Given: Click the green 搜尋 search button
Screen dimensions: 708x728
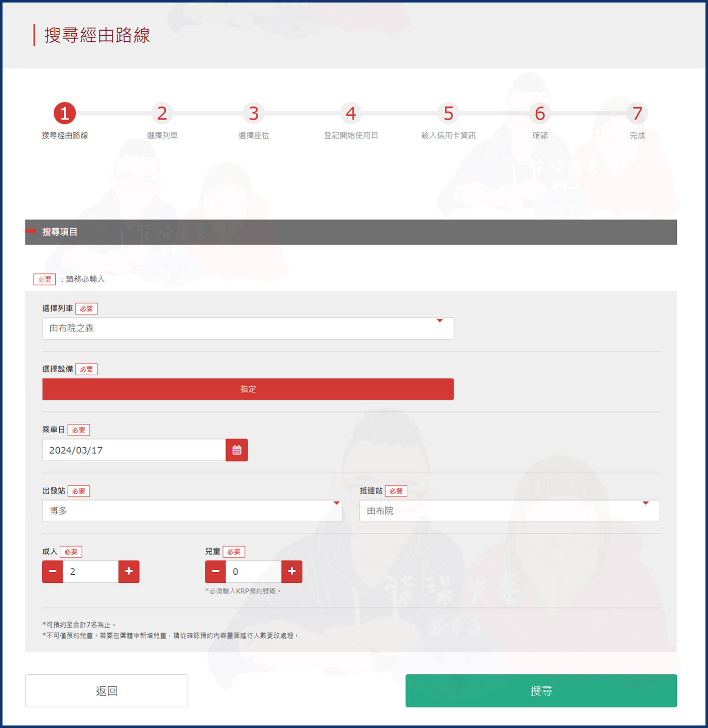Looking at the screenshot, I should (x=541, y=690).
